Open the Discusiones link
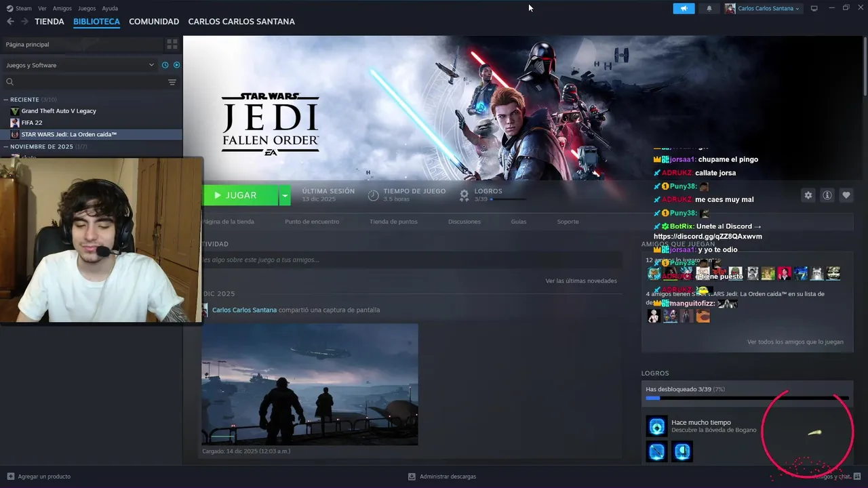 click(x=465, y=222)
